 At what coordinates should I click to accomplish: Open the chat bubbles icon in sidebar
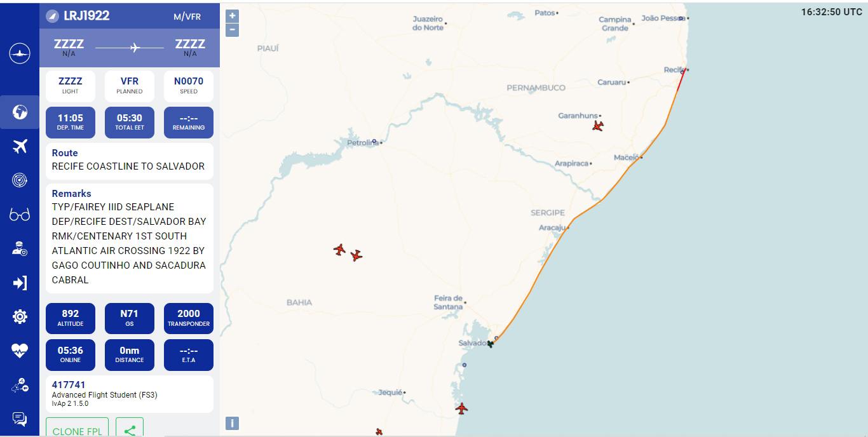pyautogui.click(x=20, y=419)
